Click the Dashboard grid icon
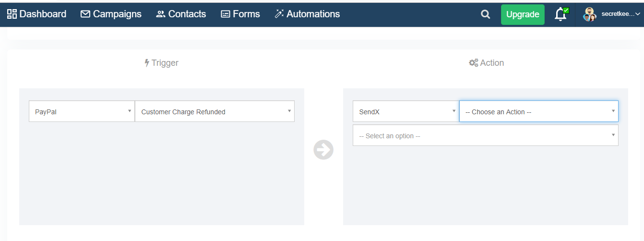 coord(12,14)
